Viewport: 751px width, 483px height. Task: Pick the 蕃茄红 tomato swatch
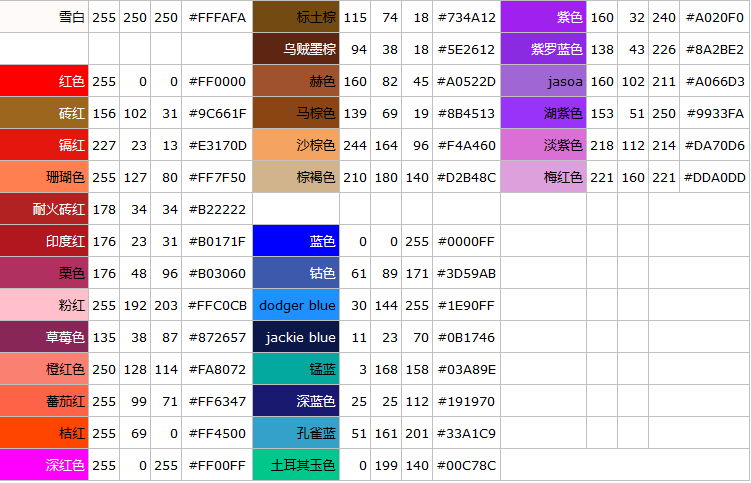(44, 401)
